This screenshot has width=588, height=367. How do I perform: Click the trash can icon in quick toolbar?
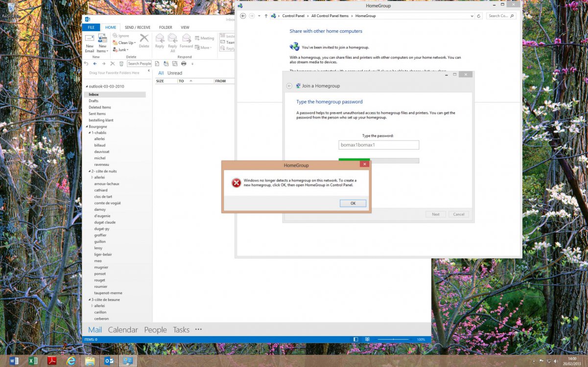(121, 64)
